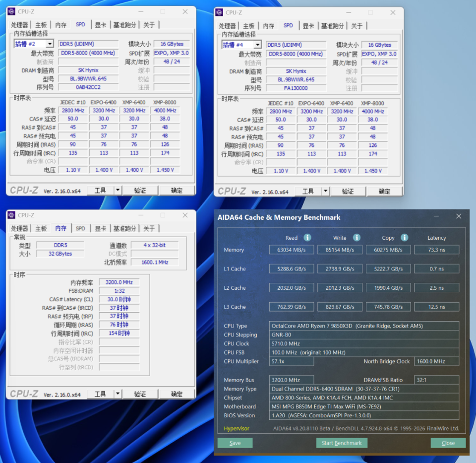Image resolution: width=476 pixels, height=463 pixels.
Task: Open slot #4 memory slot dropdown
Action: (x=257, y=45)
